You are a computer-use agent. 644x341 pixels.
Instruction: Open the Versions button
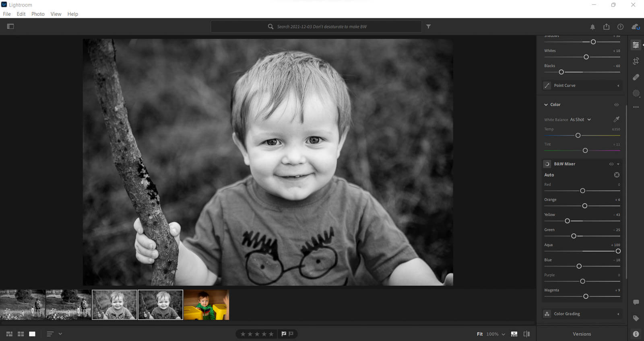click(x=582, y=334)
